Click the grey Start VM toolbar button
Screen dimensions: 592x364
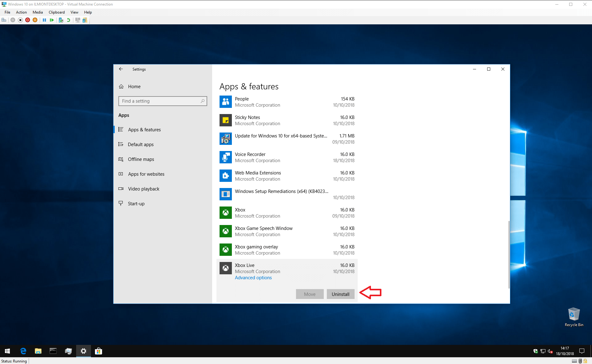coord(13,20)
